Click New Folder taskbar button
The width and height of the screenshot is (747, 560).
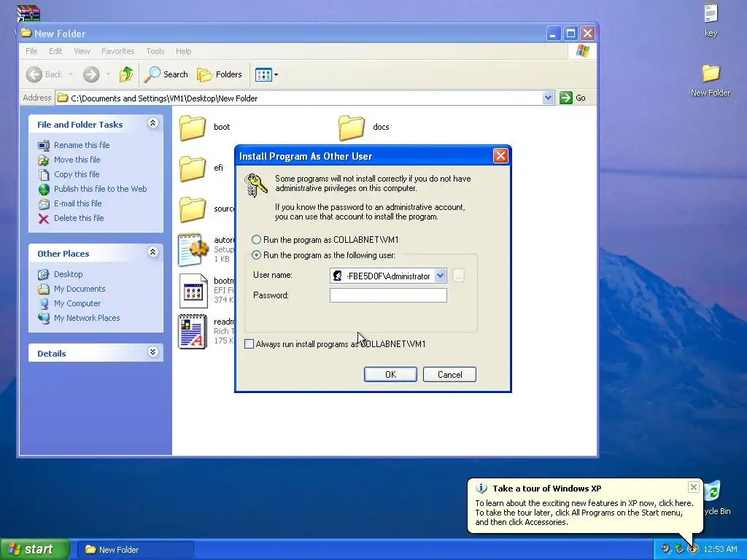click(x=135, y=550)
